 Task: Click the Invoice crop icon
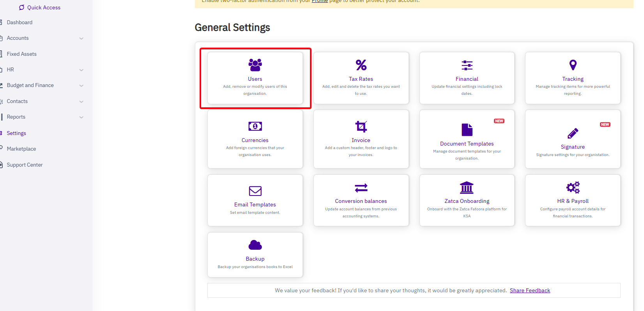tap(361, 126)
